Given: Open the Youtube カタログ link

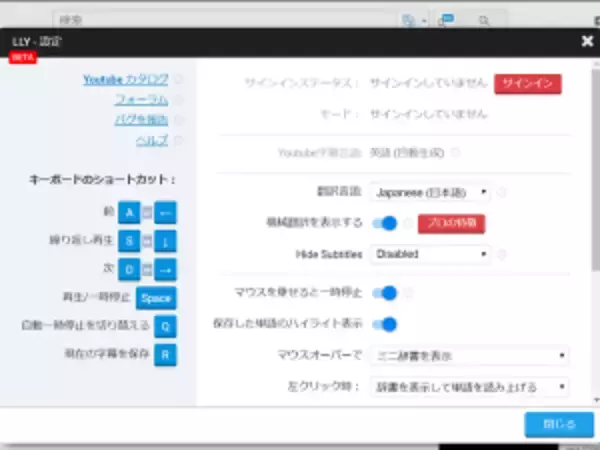Looking at the screenshot, I should pos(126,79).
